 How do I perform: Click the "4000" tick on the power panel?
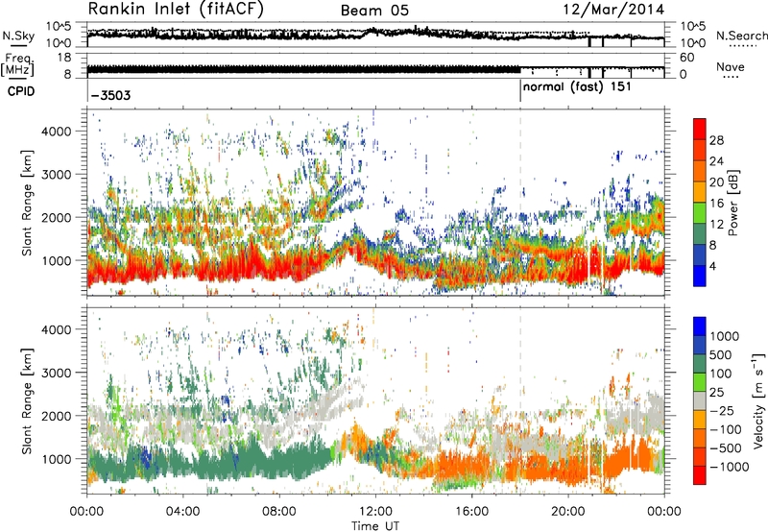pyautogui.click(x=56, y=132)
